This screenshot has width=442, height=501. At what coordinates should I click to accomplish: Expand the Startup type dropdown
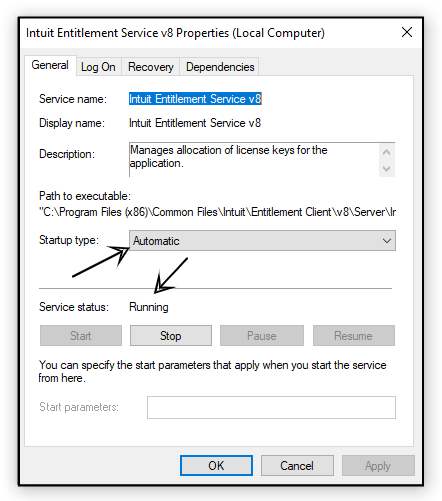[262, 240]
